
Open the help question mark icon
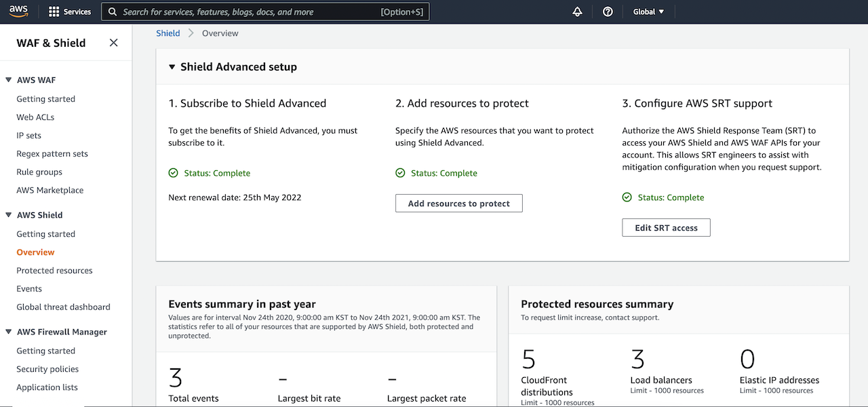coord(607,11)
